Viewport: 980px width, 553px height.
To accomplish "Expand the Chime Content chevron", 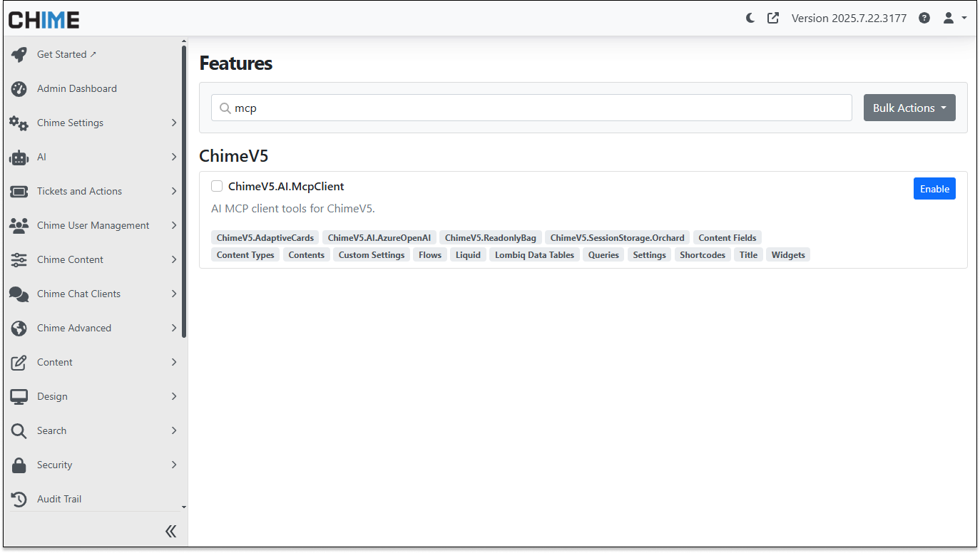I will coord(174,259).
